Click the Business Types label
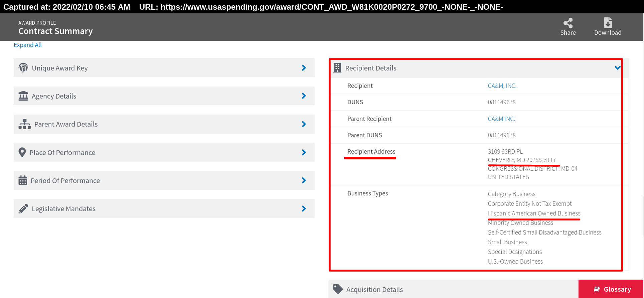The image size is (644, 298). tap(368, 193)
